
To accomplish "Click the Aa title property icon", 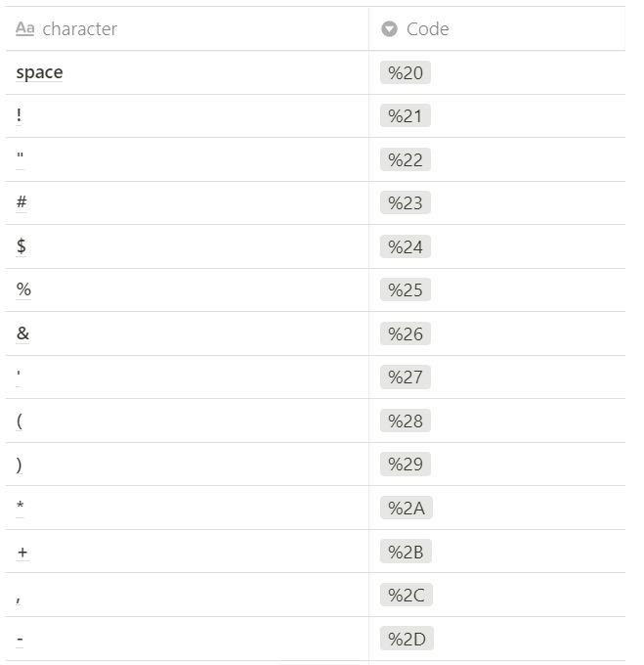I will pyautogui.click(x=25, y=29).
